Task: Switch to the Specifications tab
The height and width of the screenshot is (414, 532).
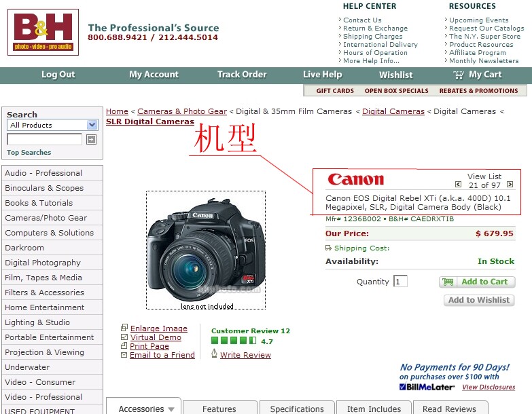Action: (297, 409)
